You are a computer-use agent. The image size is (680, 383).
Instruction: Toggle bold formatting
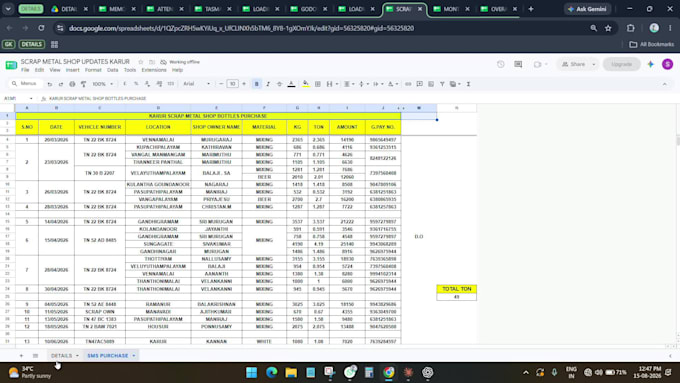coord(256,84)
